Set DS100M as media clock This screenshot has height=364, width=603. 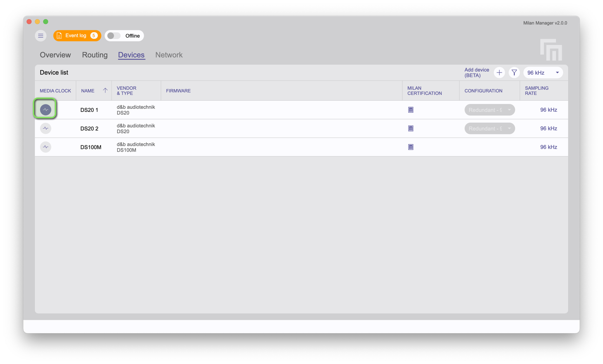pos(46,147)
